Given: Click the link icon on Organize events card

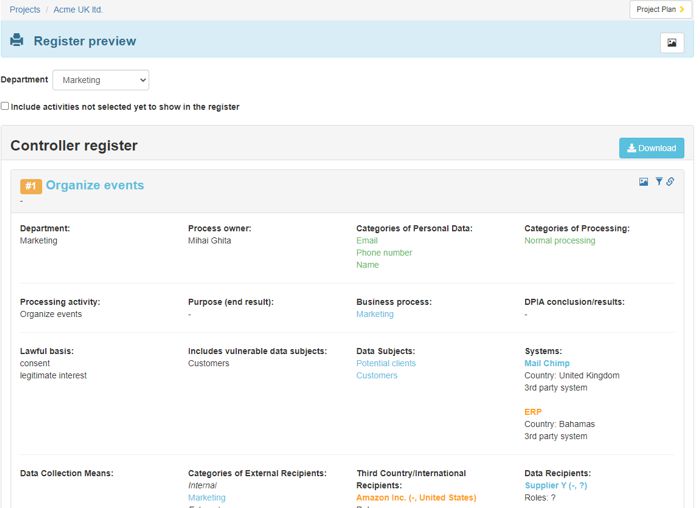Looking at the screenshot, I should pyautogui.click(x=670, y=182).
